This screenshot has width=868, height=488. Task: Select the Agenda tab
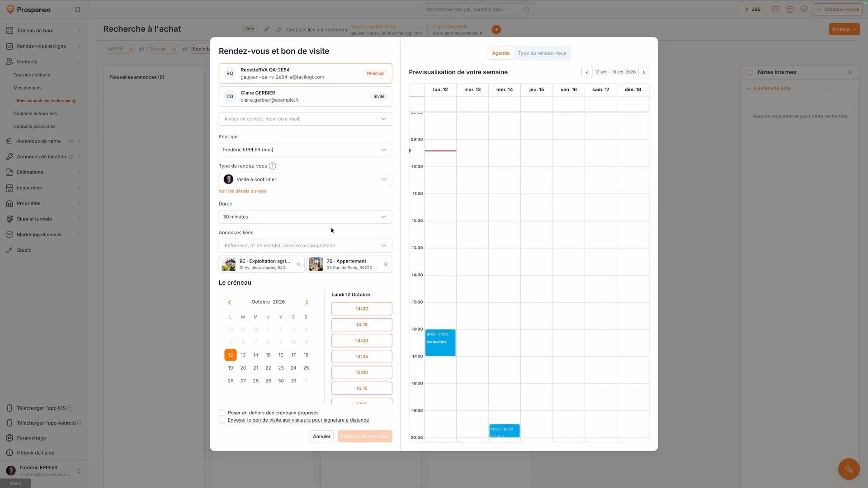pyautogui.click(x=500, y=53)
